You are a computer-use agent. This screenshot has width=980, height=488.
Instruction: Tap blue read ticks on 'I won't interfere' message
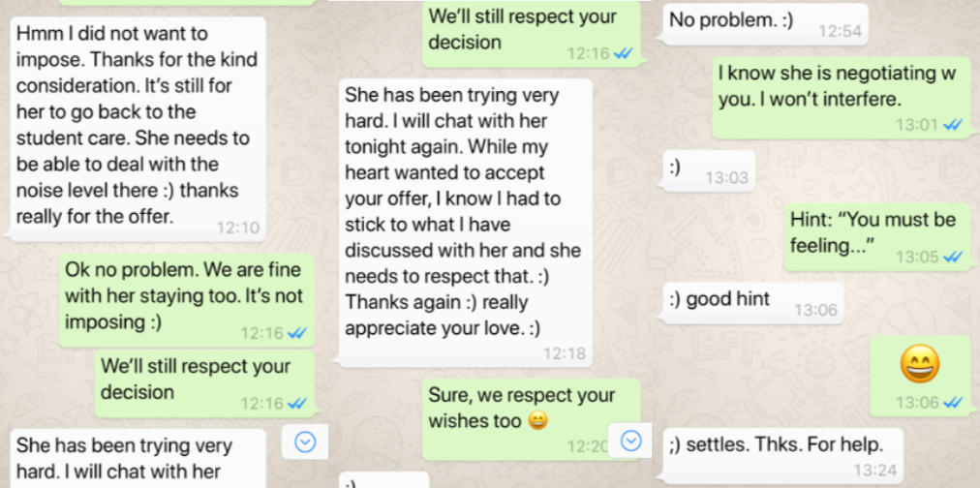pyautogui.click(x=953, y=125)
